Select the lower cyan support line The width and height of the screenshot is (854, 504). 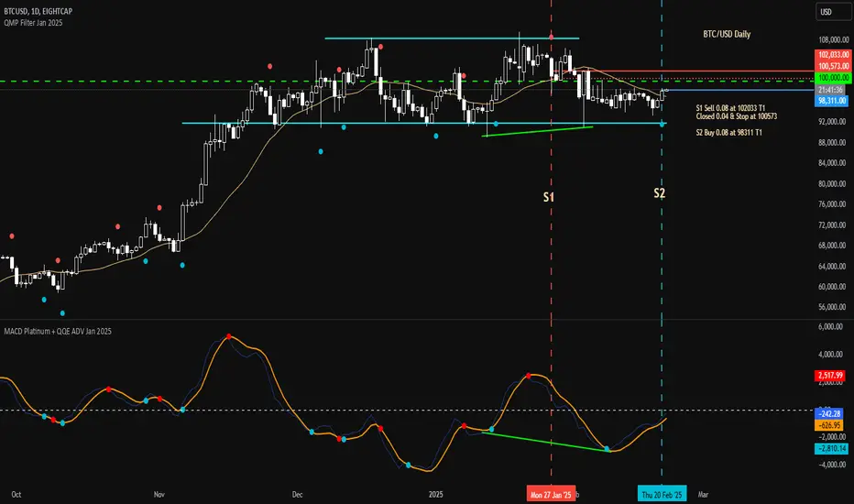(423, 123)
